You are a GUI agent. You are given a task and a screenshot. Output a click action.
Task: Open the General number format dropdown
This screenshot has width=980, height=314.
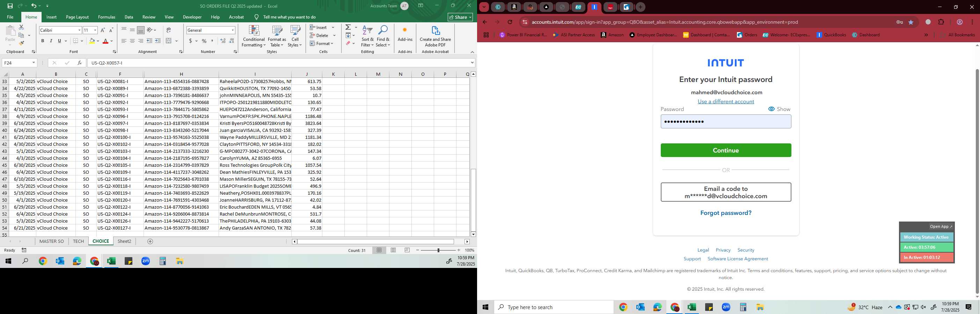233,30
